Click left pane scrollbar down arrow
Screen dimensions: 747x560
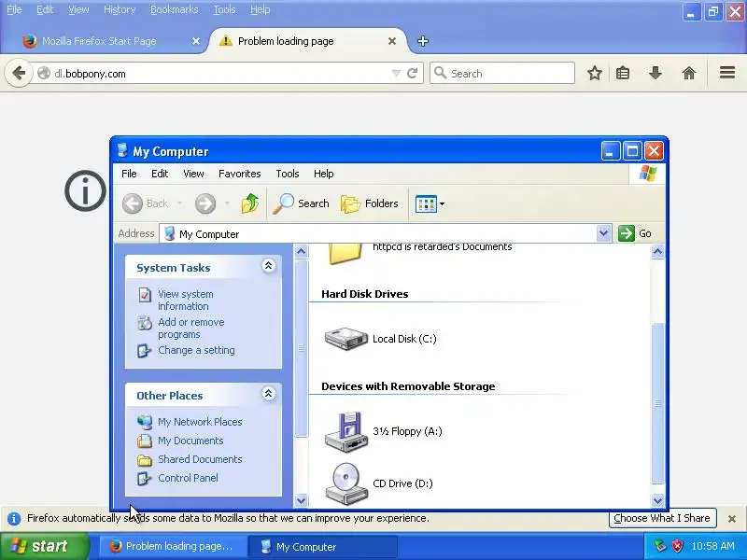click(x=301, y=500)
